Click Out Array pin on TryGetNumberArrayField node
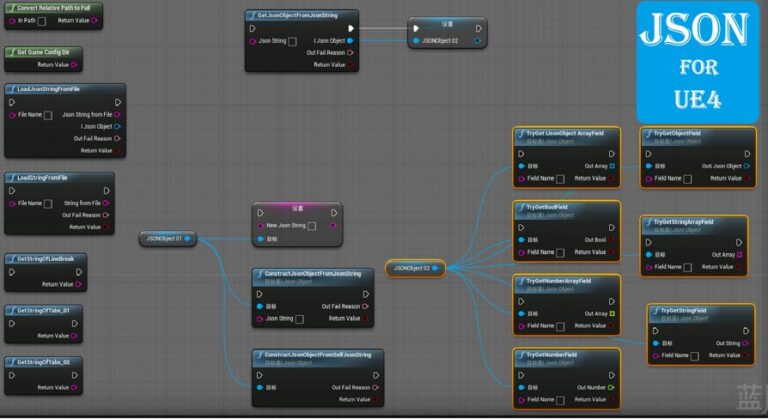The height and width of the screenshot is (419, 768). tap(612, 314)
